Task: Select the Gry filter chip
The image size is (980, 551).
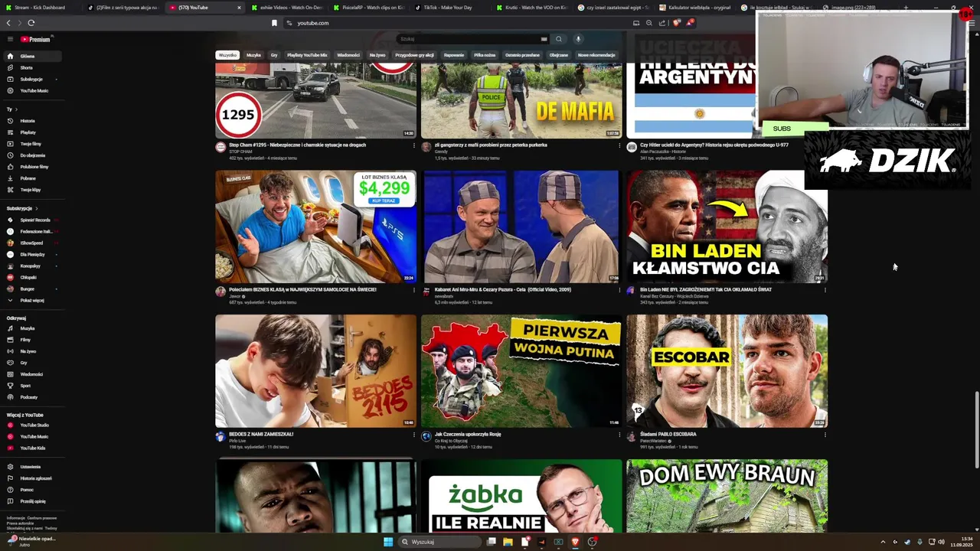Action: tap(274, 55)
